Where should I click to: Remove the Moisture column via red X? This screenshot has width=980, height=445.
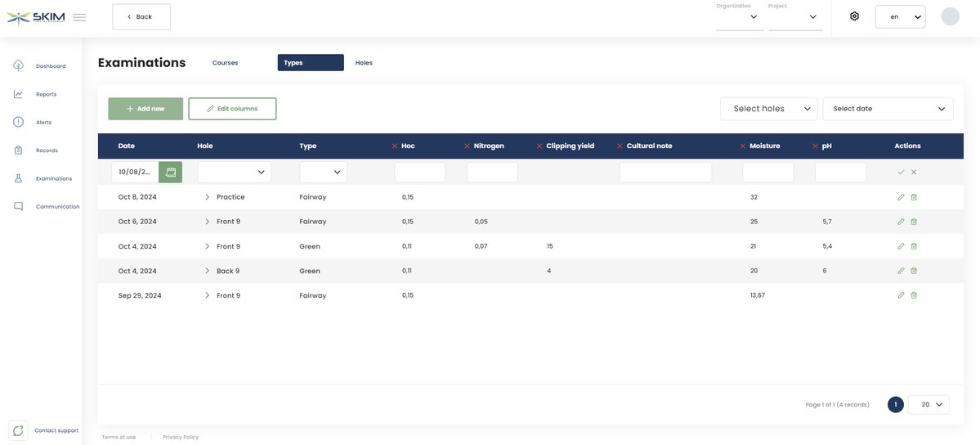742,146
